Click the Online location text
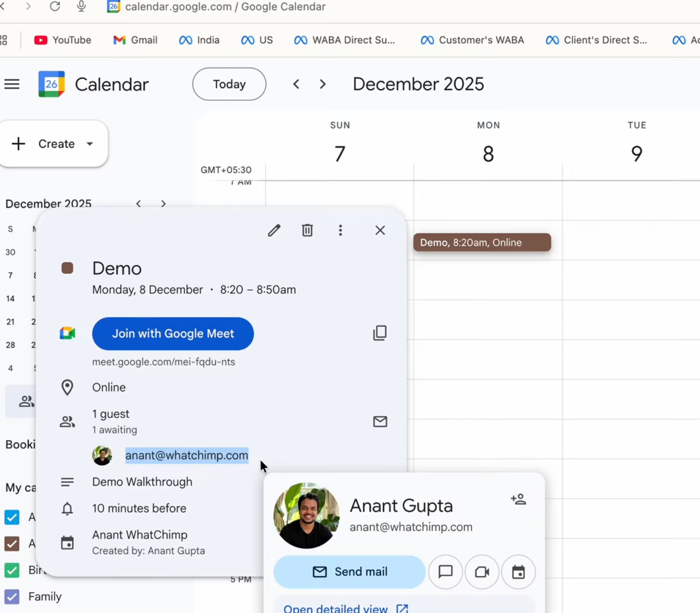The height and width of the screenshot is (613, 700). (x=109, y=387)
